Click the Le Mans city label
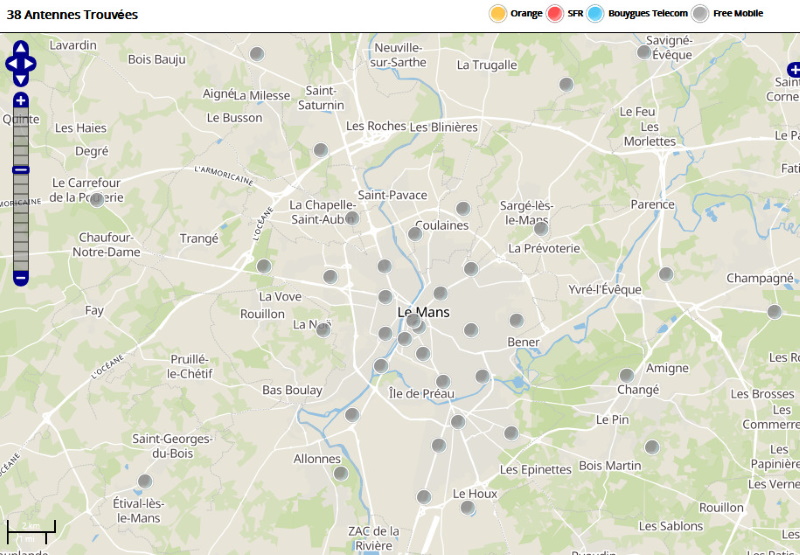 [423, 312]
